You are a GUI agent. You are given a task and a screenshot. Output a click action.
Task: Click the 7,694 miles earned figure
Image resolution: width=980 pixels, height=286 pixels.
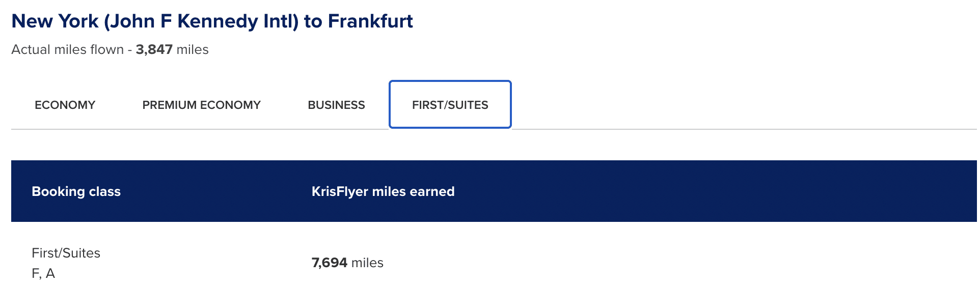pos(329,263)
